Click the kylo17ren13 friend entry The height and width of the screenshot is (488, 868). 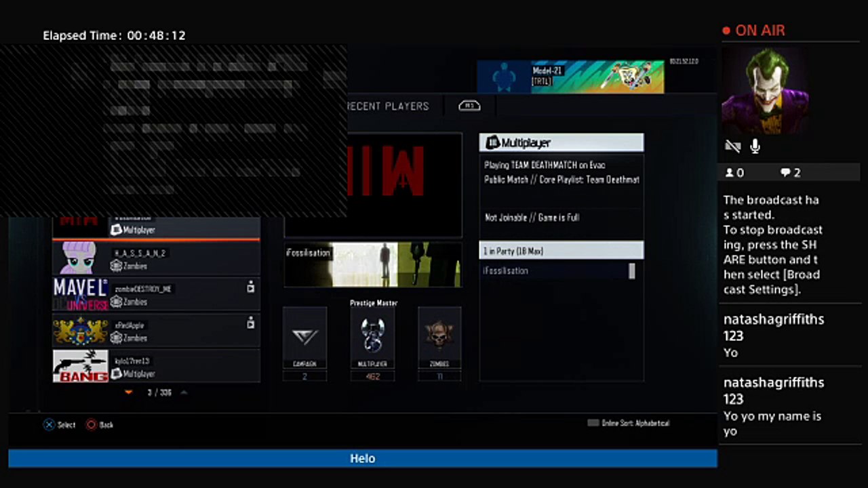tap(157, 366)
